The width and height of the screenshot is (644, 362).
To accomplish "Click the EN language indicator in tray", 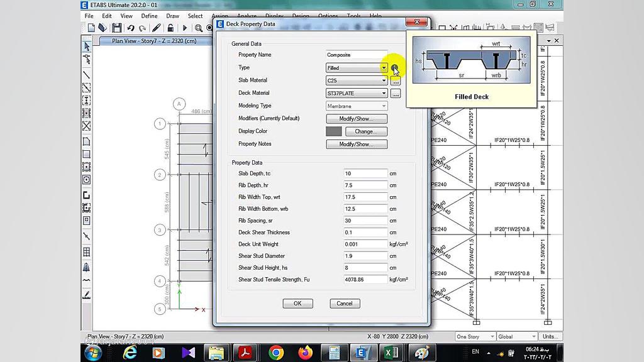I will click(475, 352).
